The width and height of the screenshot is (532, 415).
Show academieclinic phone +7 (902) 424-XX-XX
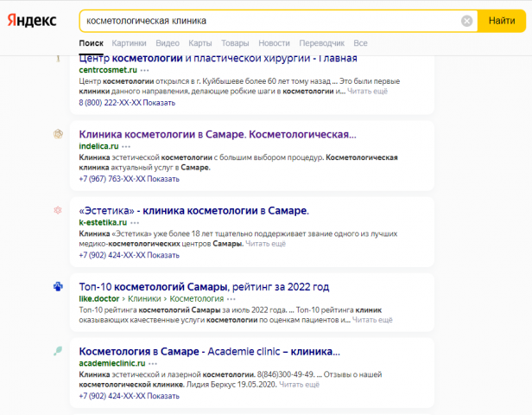[x=129, y=396]
